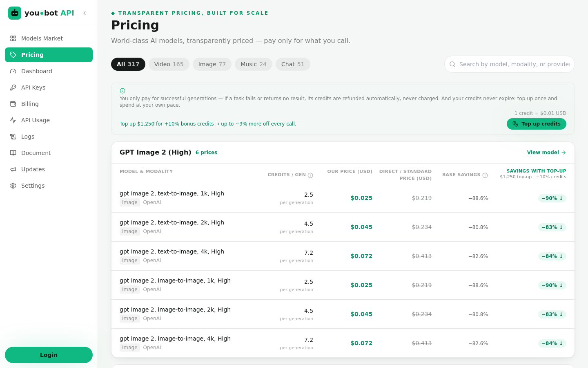Click the Top up credits button

point(537,124)
